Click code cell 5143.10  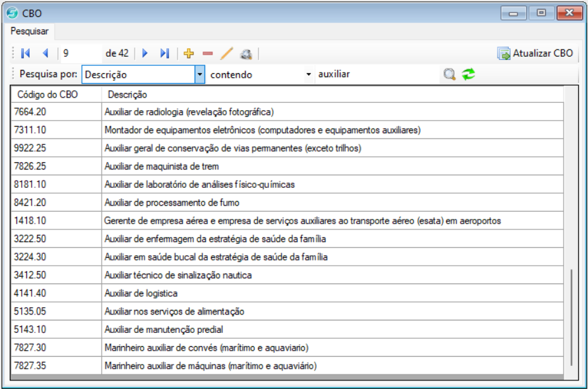pos(56,330)
